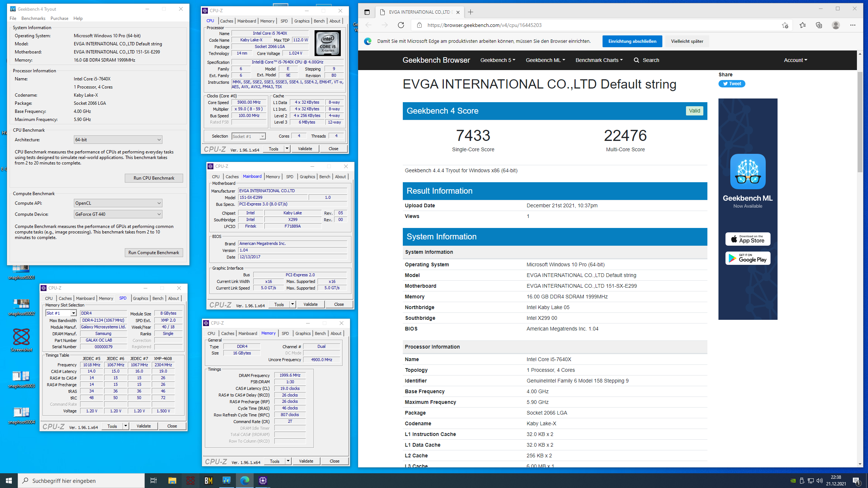This screenshot has width=868, height=488.
Task: Open Tools arrow in CPU-Z SPD window
Action: (126, 426)
